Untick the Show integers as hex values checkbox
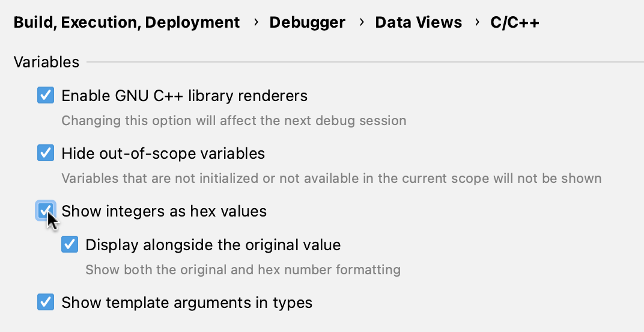Viewport: 644px width, 332px height. (46, 211)
